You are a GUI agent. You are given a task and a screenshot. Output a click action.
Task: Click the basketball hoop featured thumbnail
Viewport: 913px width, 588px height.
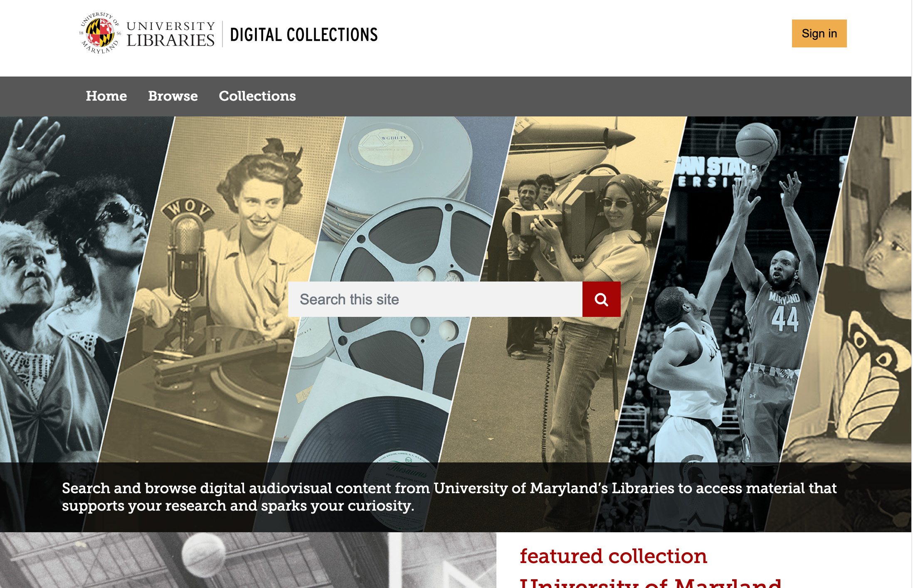point(248,560)
